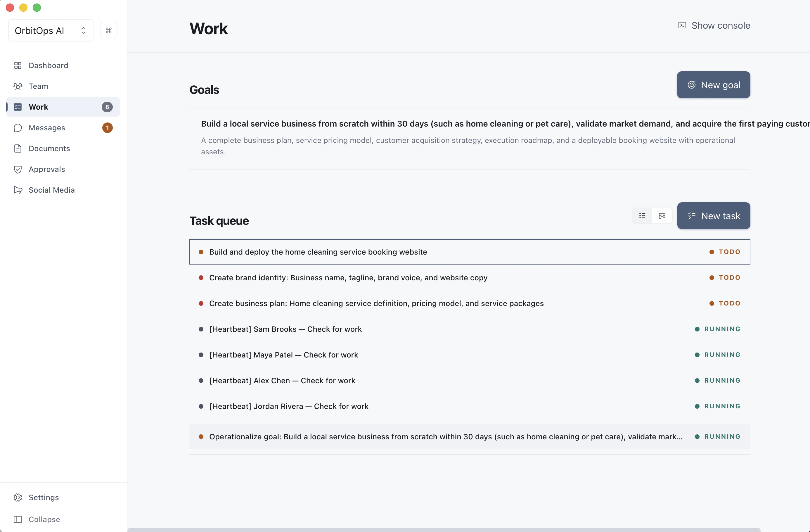Click the Show console terminal icon
810x532 pixels.
[x=682, y=25]
